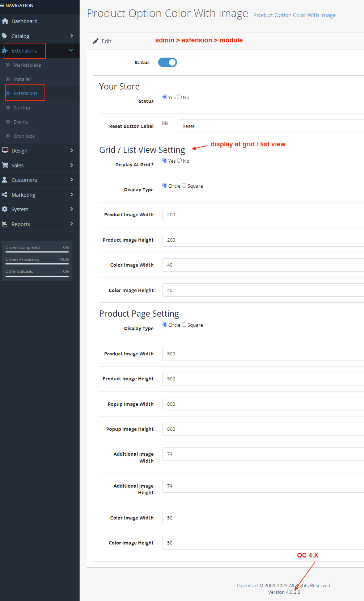Image resolution: width=364 pixels, height=601 pixels.
Task: Click the Marketing share icon
Action: click(5, 195)
